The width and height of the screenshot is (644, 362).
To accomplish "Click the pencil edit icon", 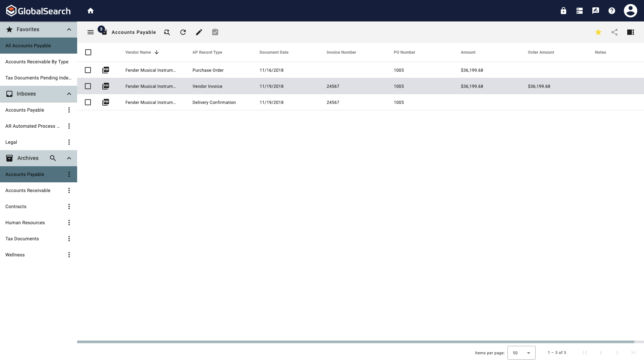I will point(199,32).
